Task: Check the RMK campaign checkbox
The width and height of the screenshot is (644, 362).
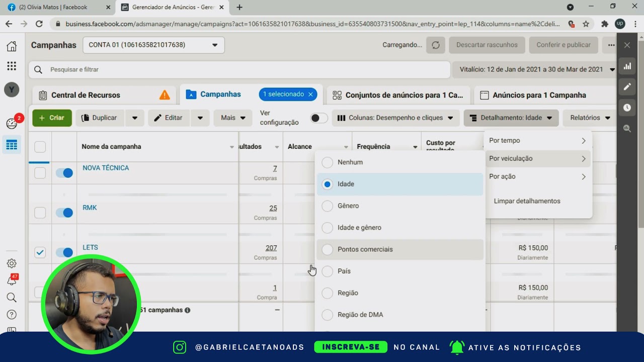Action: click(40, 213)
